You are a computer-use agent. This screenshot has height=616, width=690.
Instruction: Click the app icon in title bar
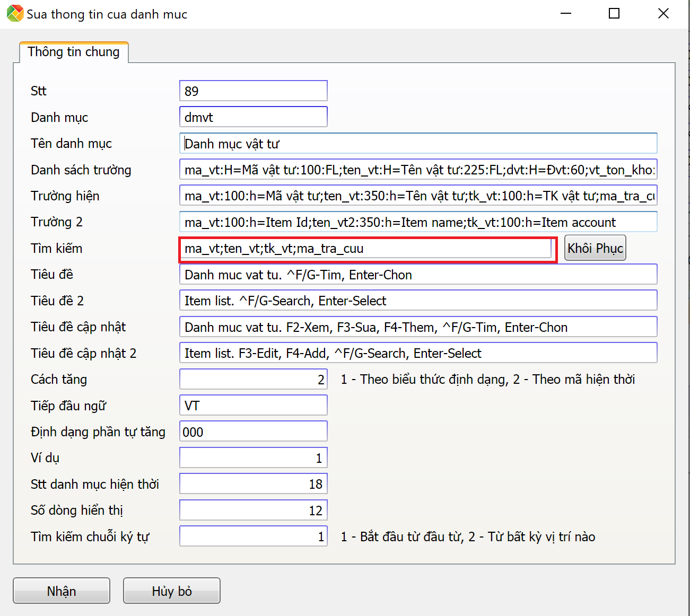click(x=15, y=14)
